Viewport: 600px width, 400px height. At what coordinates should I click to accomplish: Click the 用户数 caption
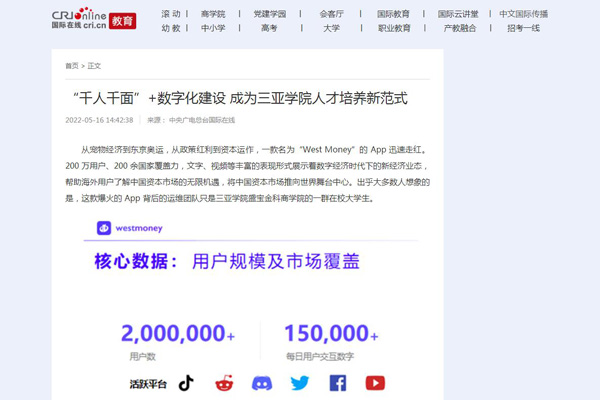142,357
